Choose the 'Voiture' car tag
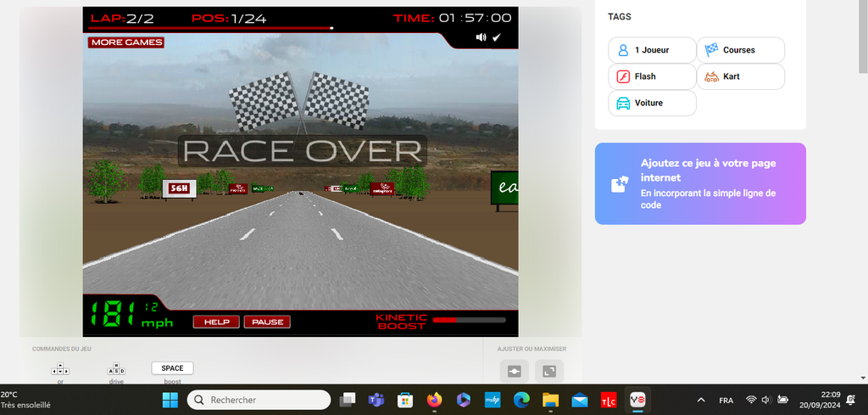868x415 pixels. pyautogui.click(x=651, y=103)
